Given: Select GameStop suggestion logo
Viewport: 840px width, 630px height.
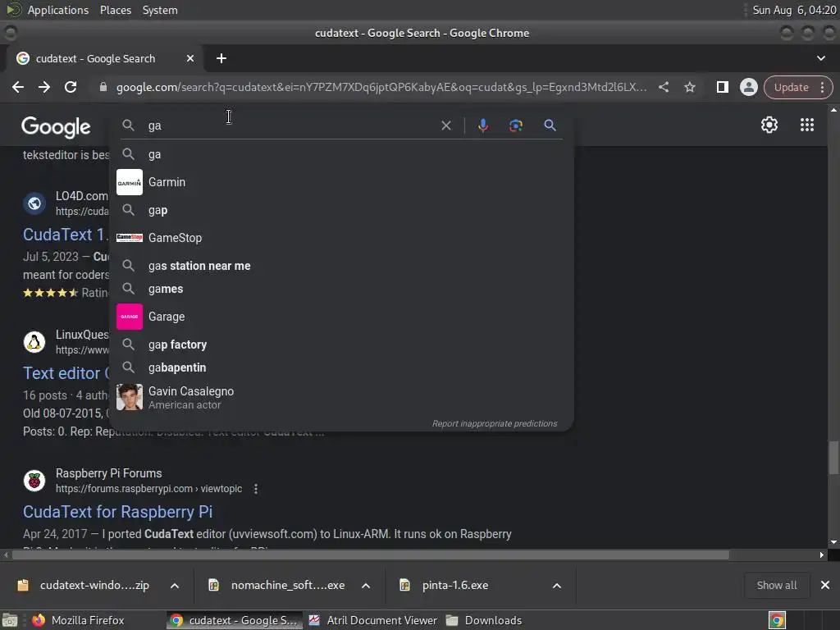Looking at the screenshot, I should 130,238.
